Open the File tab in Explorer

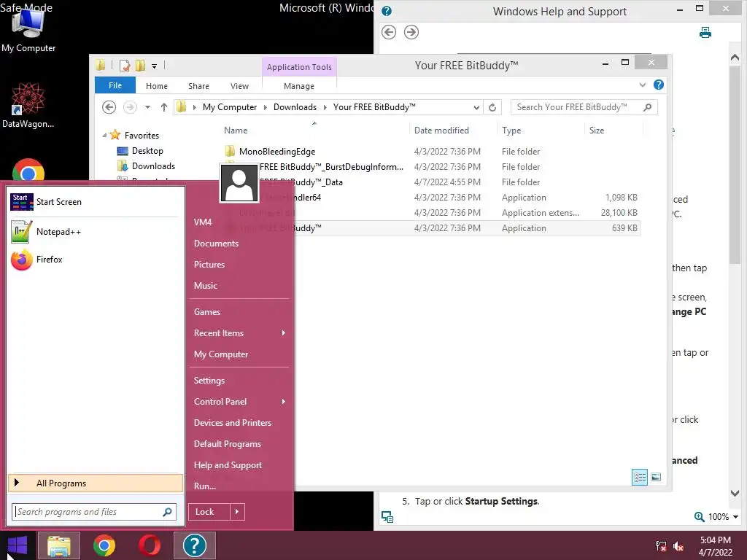[115, 85]
